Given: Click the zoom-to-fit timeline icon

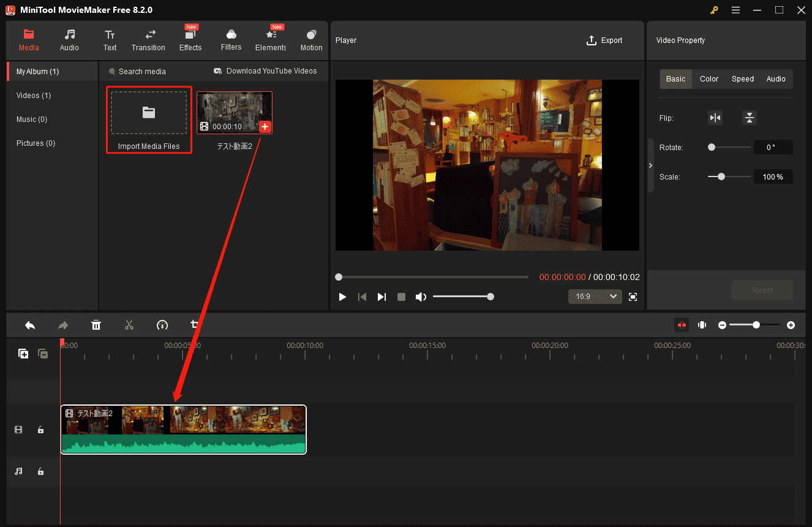Looking at the screenshot, I should pyautogui.click(x=702, y=325).
